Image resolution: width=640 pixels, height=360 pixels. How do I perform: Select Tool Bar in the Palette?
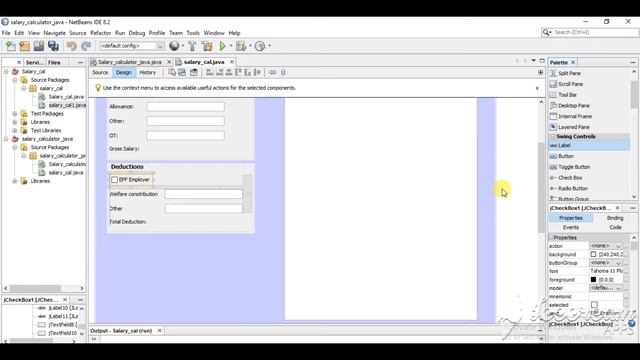point(567,95)
